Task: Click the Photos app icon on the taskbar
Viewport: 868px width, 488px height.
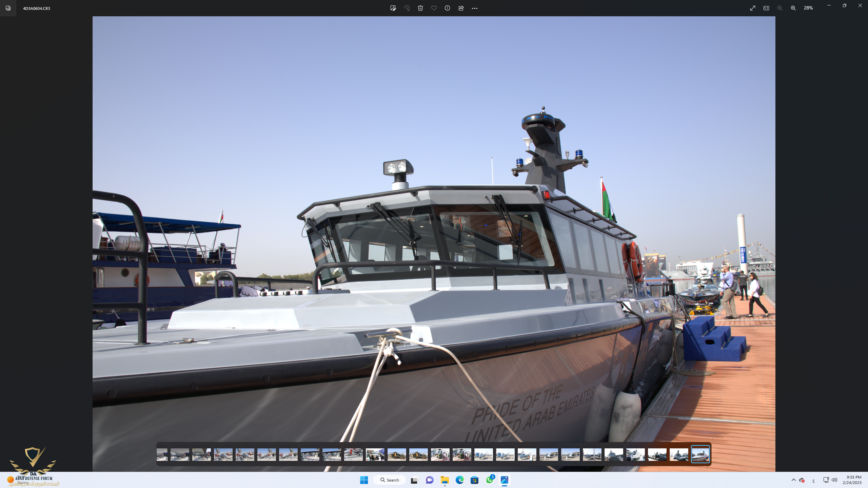Action: tap(505, 480)
